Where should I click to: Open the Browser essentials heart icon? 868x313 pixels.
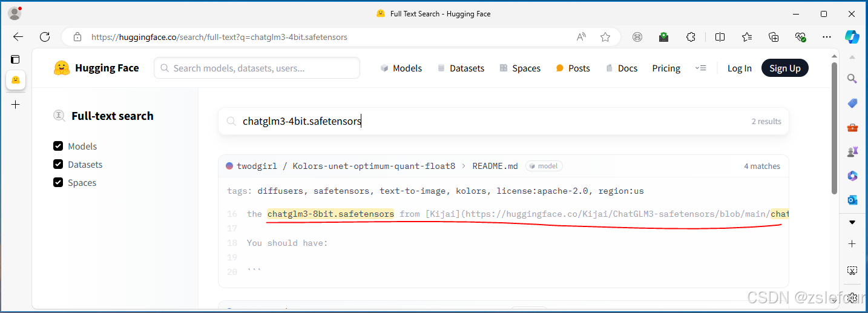click(801, 37)
